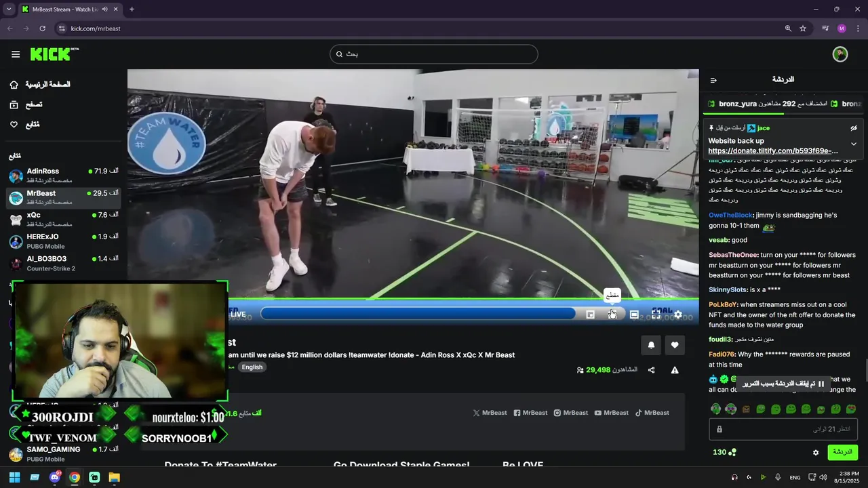This screenshot has width=868, height=488.
Task: Open Discord from the taskbar
Action: click(x=54, y=477)
